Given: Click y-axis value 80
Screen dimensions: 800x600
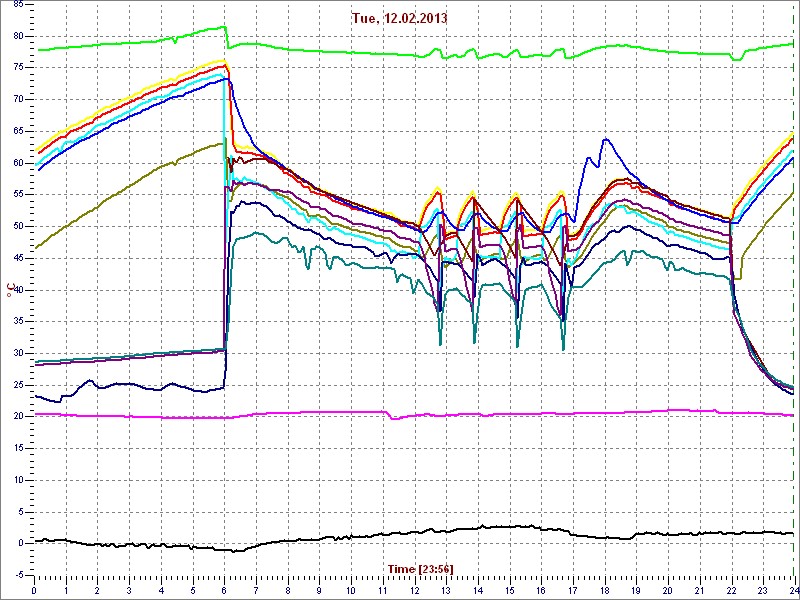Looking at the screenshot, I should 18,36.
